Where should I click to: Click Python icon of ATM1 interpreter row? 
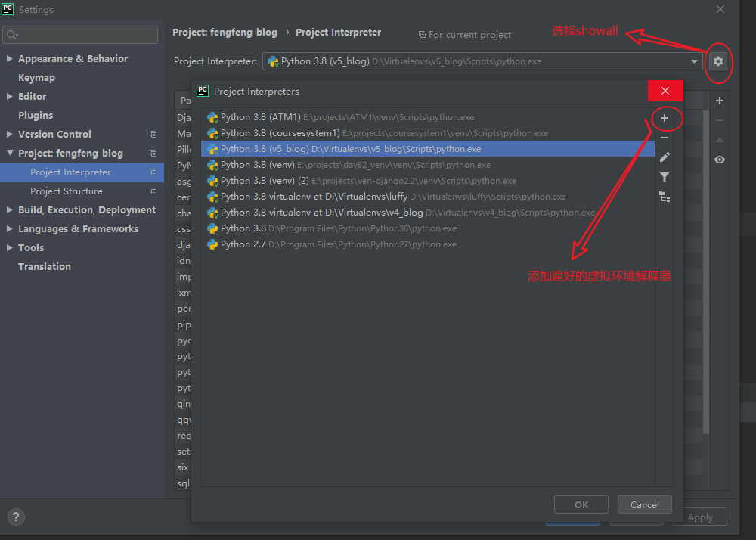(212, 117)
